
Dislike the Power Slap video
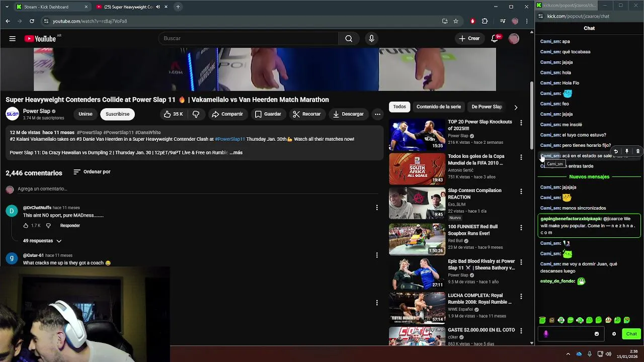[x=196, y=114]
